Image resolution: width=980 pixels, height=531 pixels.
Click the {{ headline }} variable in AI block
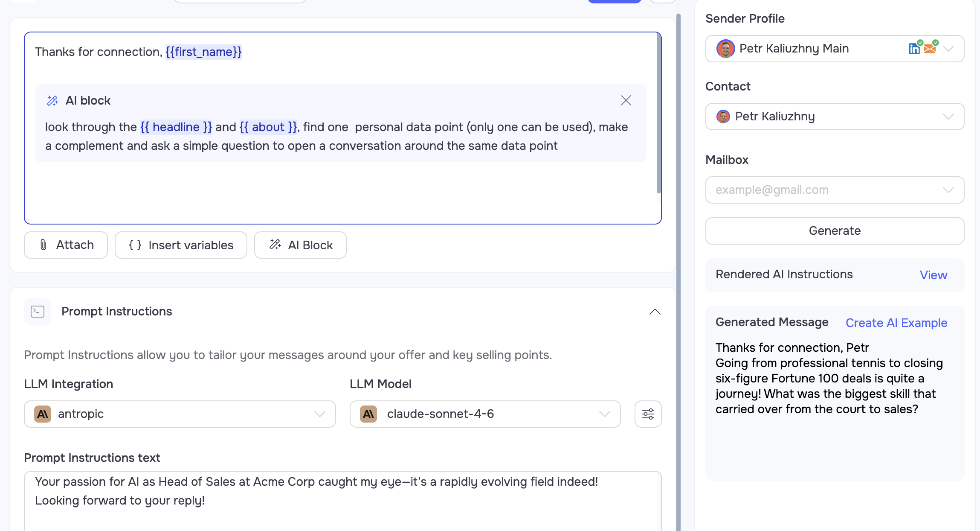(176, 127)
